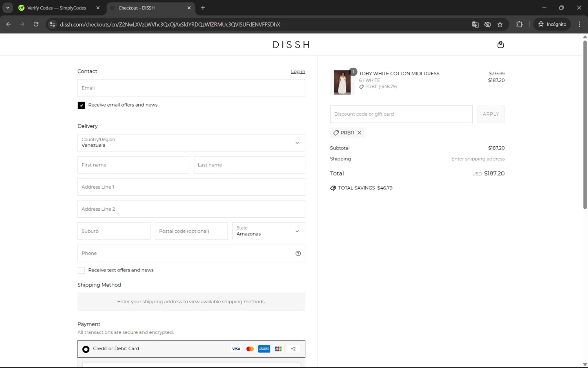The image size is (588, 368).
Task: Open the browser extensions puzzle icon
Action: [x=519, y=24]
